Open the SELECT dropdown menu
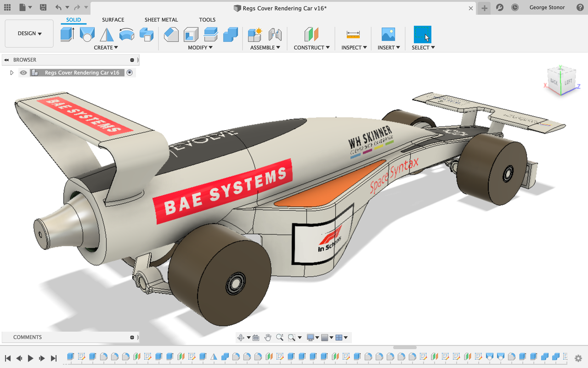The image size is (588, 368). coord(423,47)
